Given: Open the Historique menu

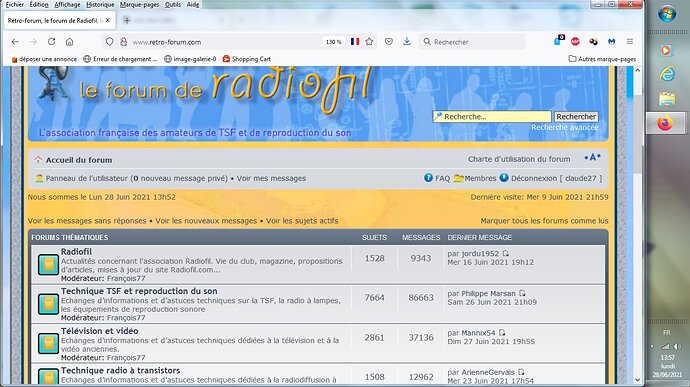Looking at the screenshot, I should pyautogui.click(x=100, y=4).
